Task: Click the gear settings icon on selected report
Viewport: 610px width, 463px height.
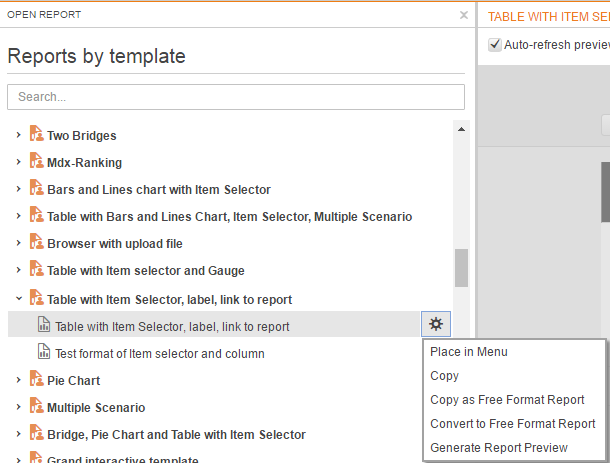Action: pos(436,324)
